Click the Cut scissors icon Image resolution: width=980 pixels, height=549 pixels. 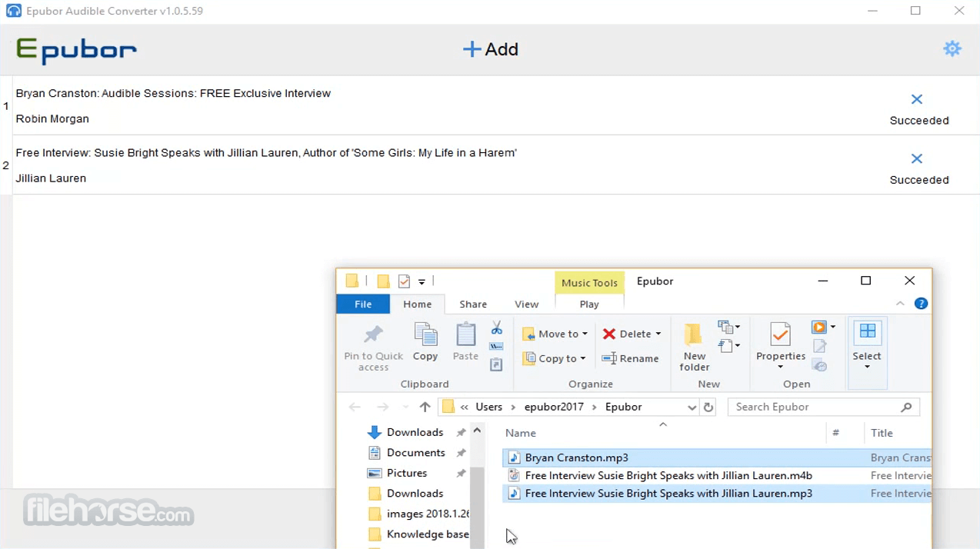click(496, 328)
